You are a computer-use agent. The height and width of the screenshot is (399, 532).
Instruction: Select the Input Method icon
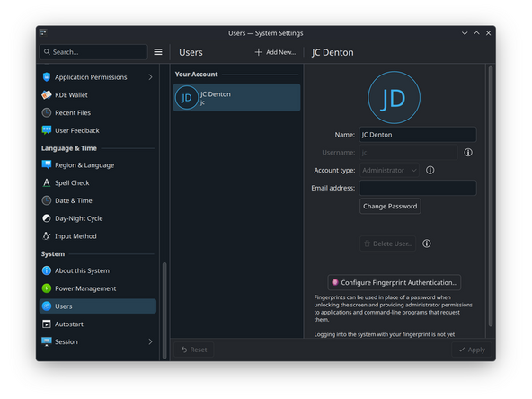tap(47, 235)
